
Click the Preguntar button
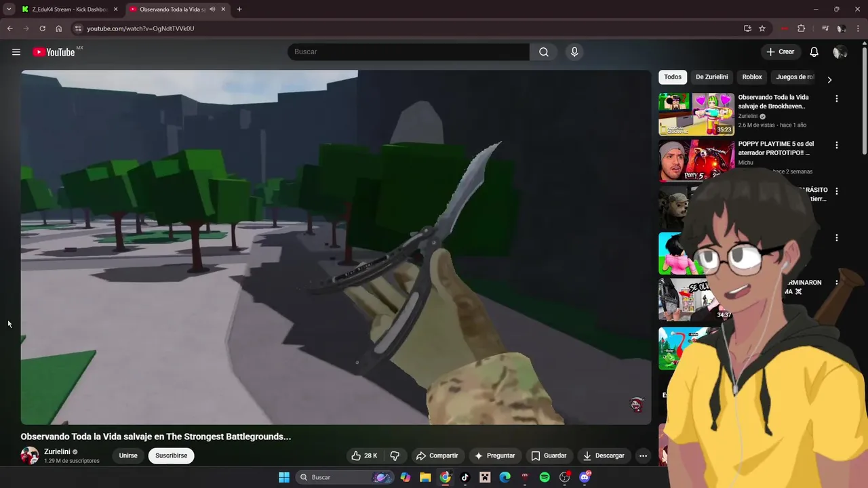(495, 455)
